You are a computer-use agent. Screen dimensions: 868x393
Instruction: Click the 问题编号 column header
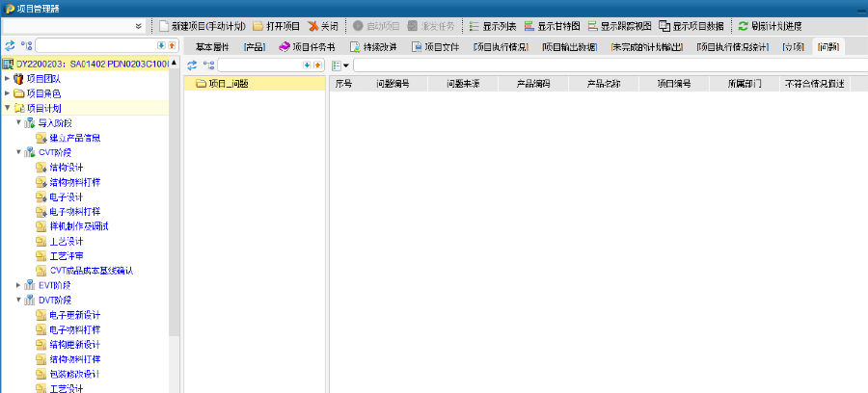pyautogui.click(x=393, y=84)
